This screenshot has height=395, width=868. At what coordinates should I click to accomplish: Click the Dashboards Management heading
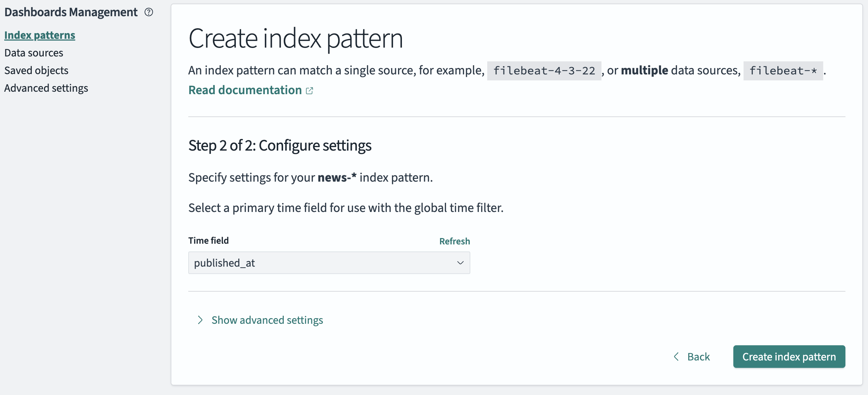tap(71, 12)
